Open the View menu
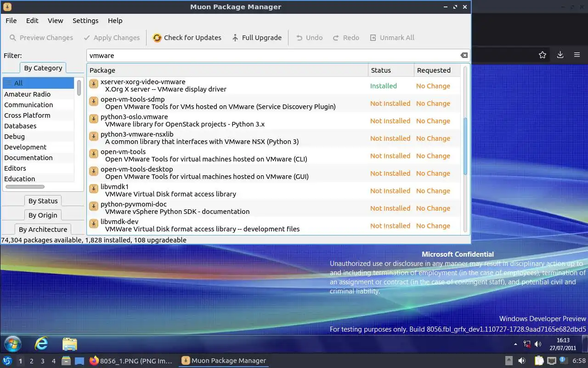 tap(55, 21)
